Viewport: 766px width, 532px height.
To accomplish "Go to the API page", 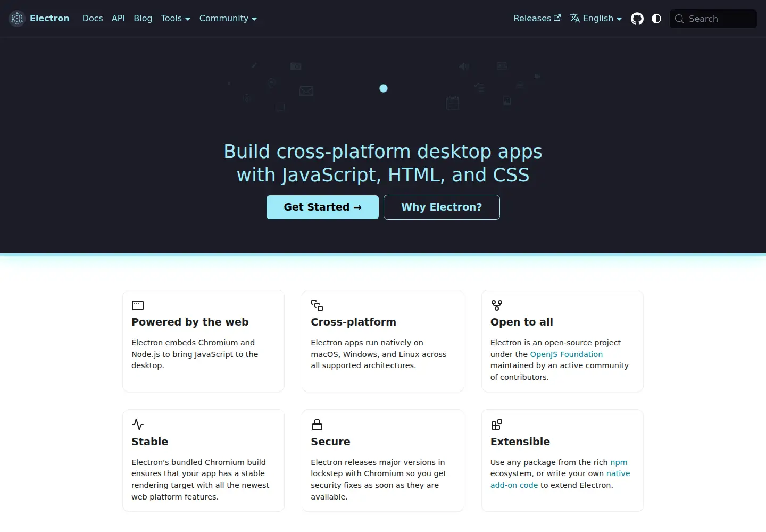I will 118,19.
